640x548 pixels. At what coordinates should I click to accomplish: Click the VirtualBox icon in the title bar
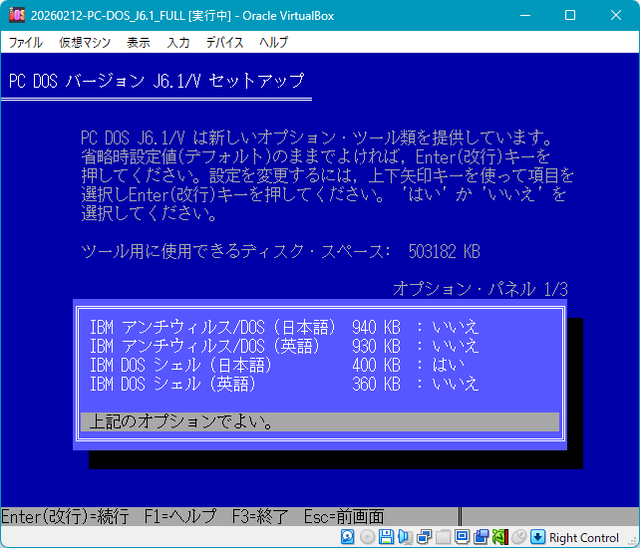[x=15, y=15]
